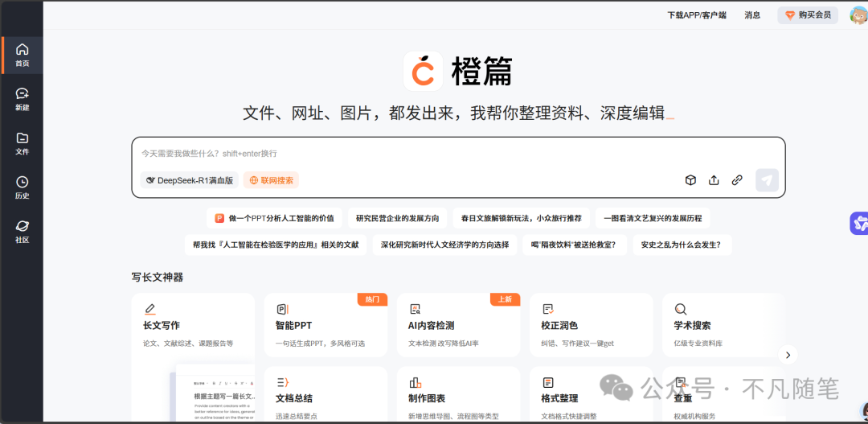The image size is (868, 424).
Task: Open the 文档总结 card title
Action: (x=294, y=398)
